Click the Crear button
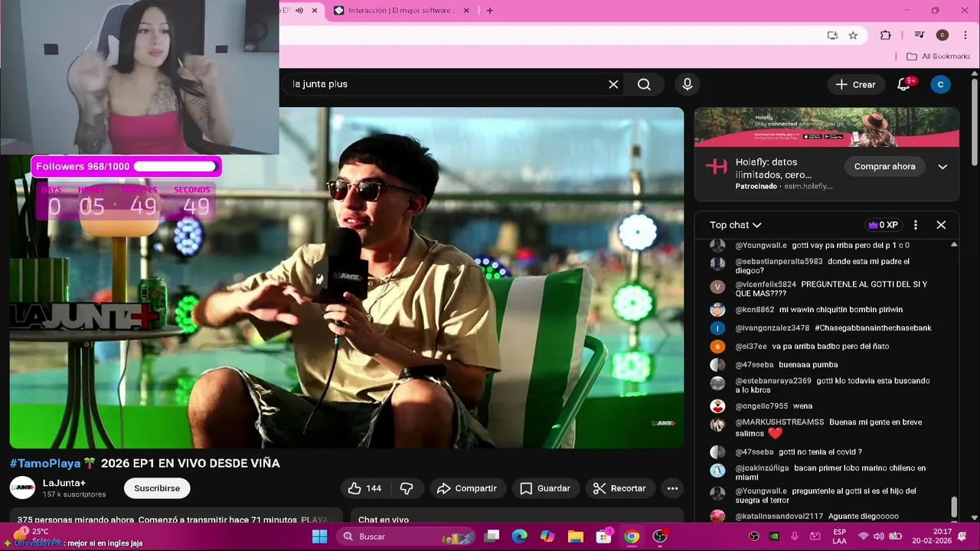 (x=856, y=84)
